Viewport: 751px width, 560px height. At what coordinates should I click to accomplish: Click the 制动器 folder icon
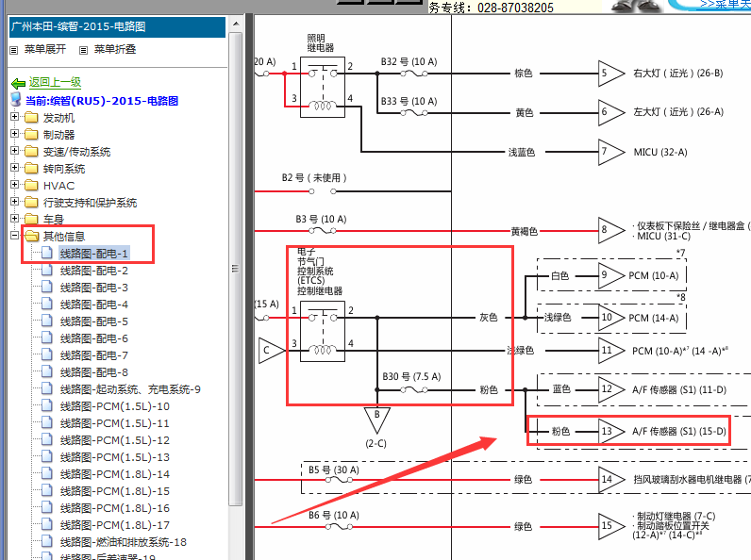pos(31,135)
